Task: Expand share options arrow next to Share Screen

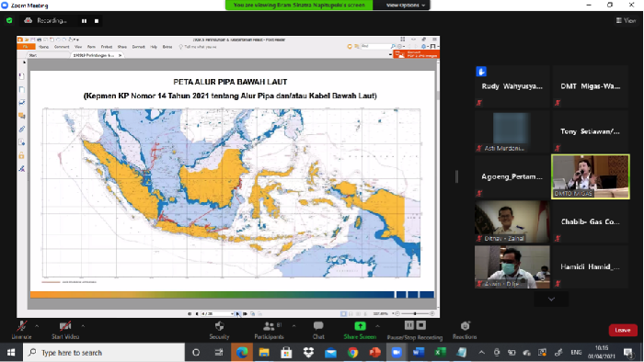Action: pyautogui.click(x=377, y=326)
